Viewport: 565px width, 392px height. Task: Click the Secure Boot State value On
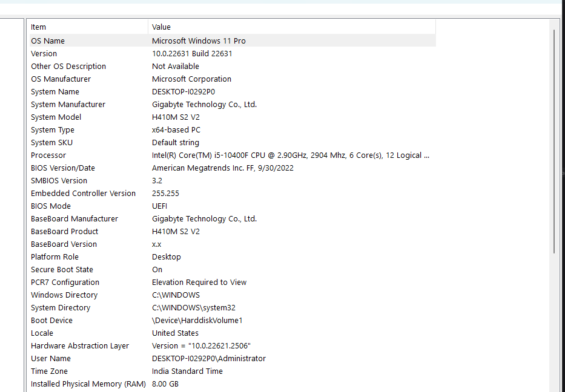click(x=157, y=270)
